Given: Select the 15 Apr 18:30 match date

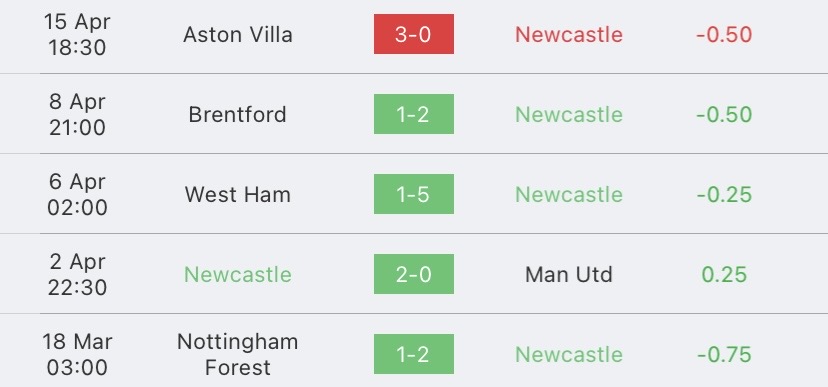Looking at the screenshot, I should click(77, 34).
